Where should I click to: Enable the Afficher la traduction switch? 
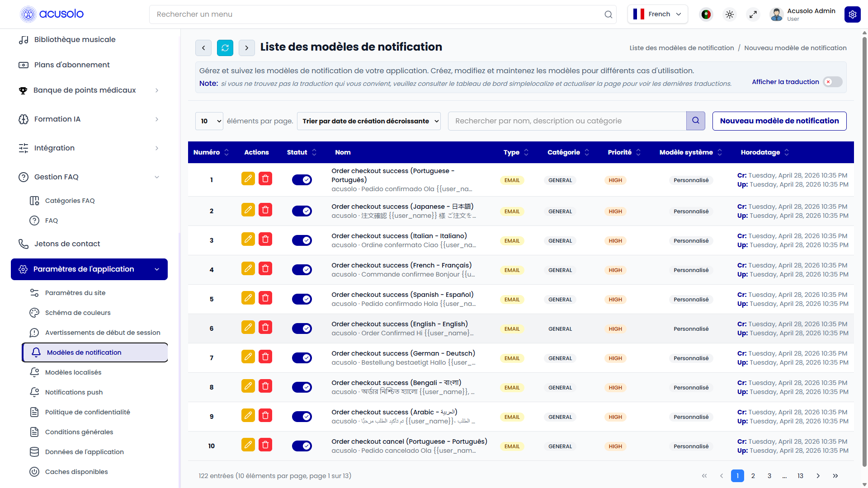pyautogui.click(x=833, y=82)
